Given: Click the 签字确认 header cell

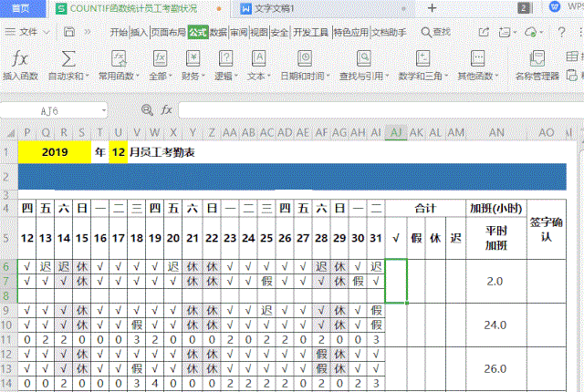Looking at the screenshot, I should coord(547,229).
